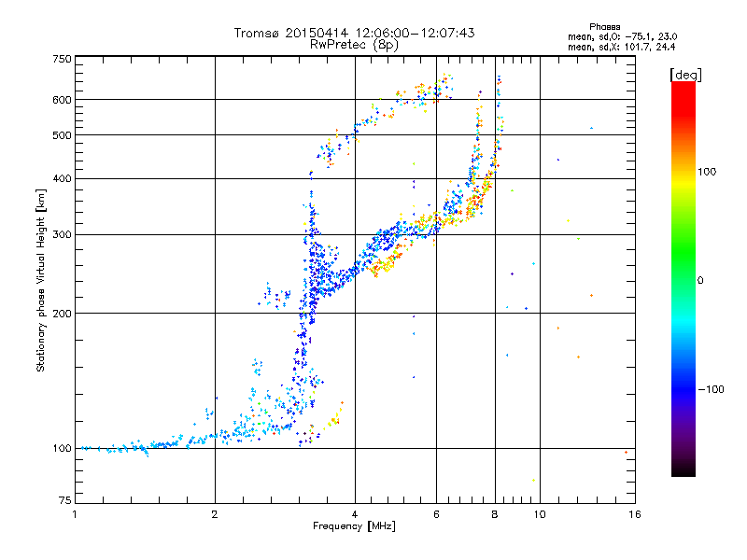747x560 pixels.
Task: Click the colorbar tick label '0'
Action: pos(700,281)
